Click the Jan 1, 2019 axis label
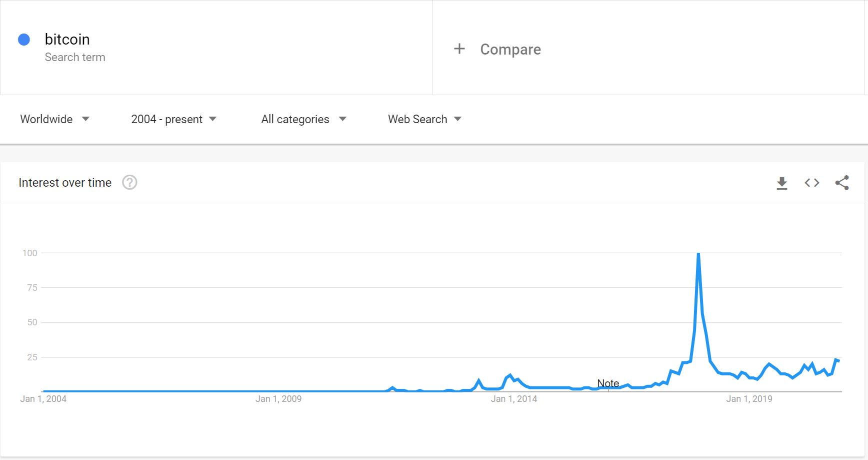Screen dimensions: 868x460 [x=749, y=399]
